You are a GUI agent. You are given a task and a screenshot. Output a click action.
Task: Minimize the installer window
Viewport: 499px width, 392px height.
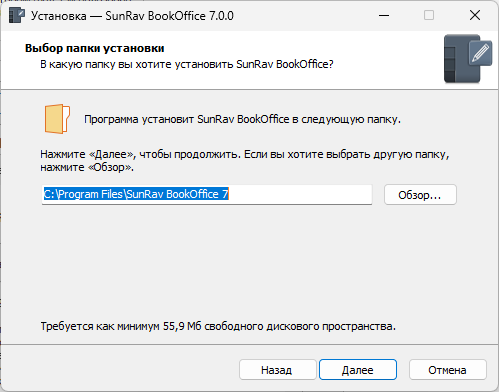384,15
